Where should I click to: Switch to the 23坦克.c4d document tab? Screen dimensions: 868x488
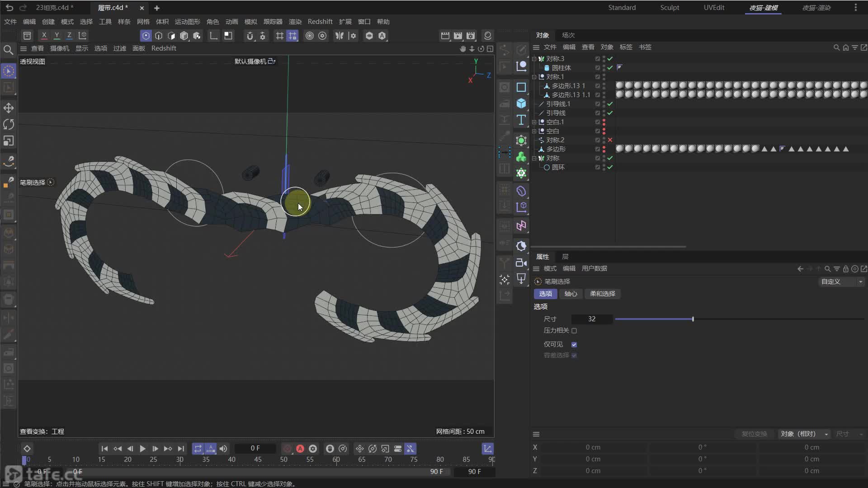pyautogui.click(x=54, y=8)
